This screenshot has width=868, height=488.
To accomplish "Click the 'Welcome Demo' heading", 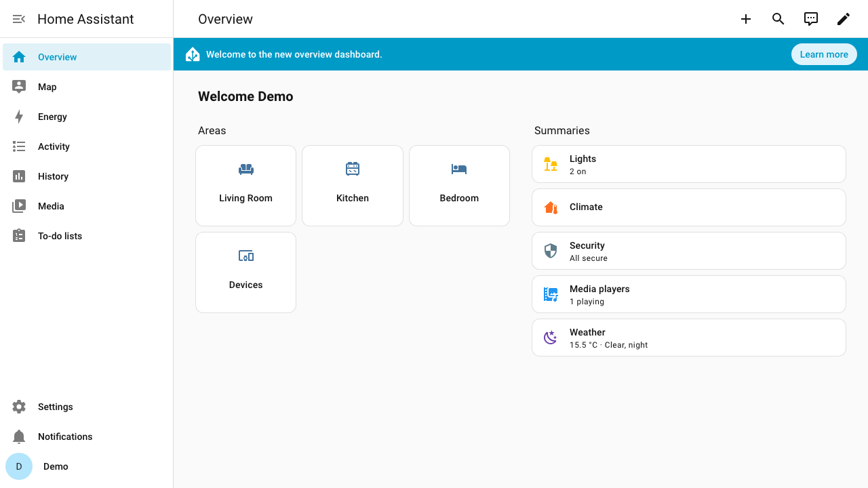I will [x=245, y=96].
